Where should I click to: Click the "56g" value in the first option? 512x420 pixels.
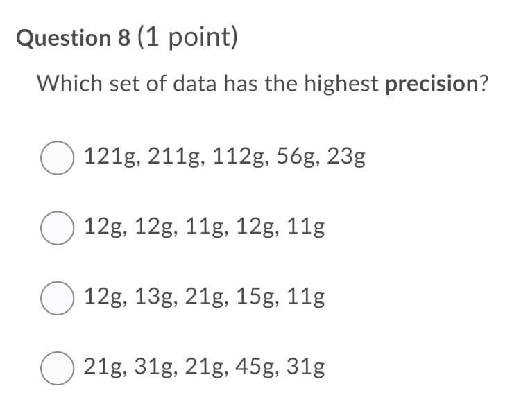[x=293, y=157]
